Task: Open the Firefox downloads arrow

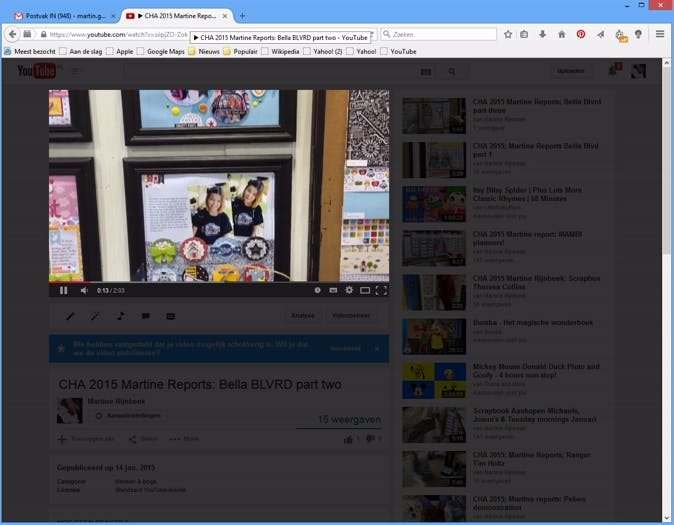Action: 542,34
